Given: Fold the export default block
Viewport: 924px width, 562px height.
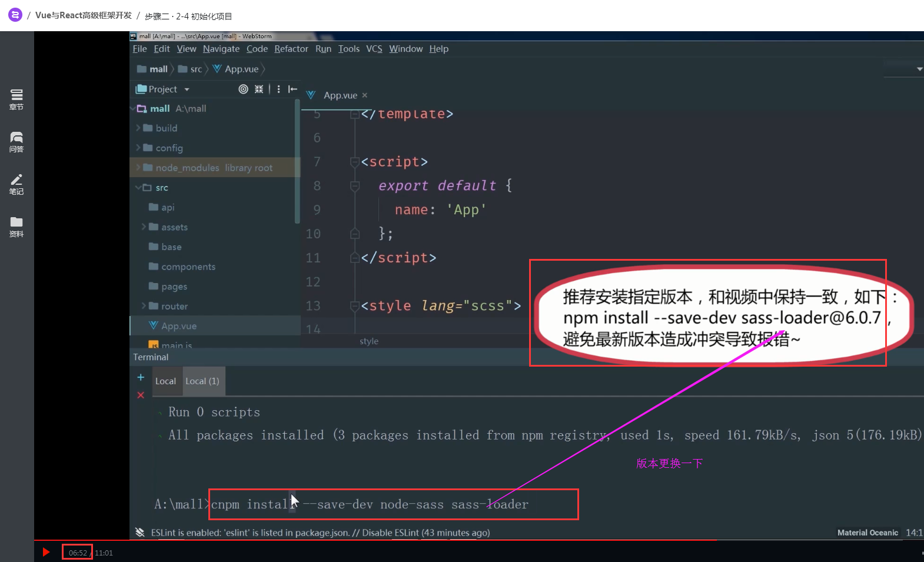Looking at the screenshot, I should pyautogui.click(x=355, y=186).
